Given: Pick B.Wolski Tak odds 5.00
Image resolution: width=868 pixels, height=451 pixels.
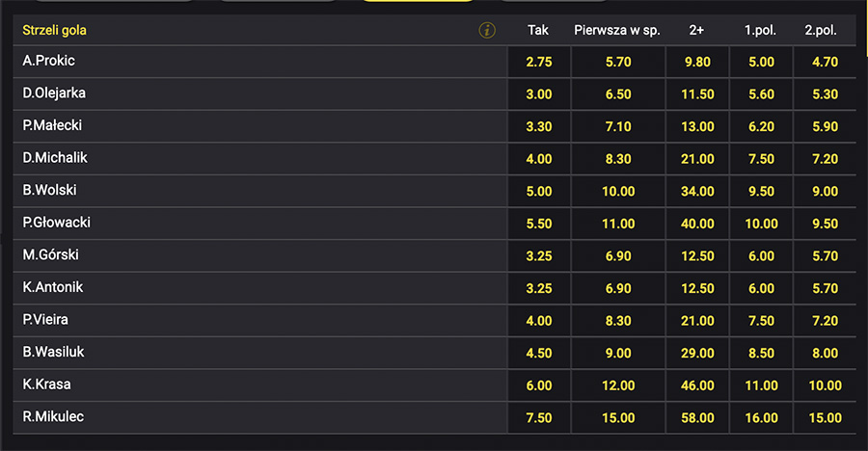Looking at the screenshot, I should pyautogui.click(x=538, y=191).
